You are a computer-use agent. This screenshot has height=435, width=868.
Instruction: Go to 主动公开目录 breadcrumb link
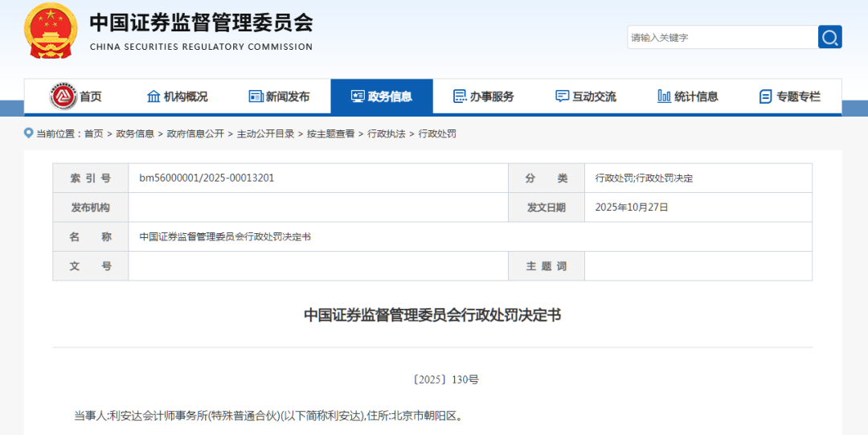(266, 133)
